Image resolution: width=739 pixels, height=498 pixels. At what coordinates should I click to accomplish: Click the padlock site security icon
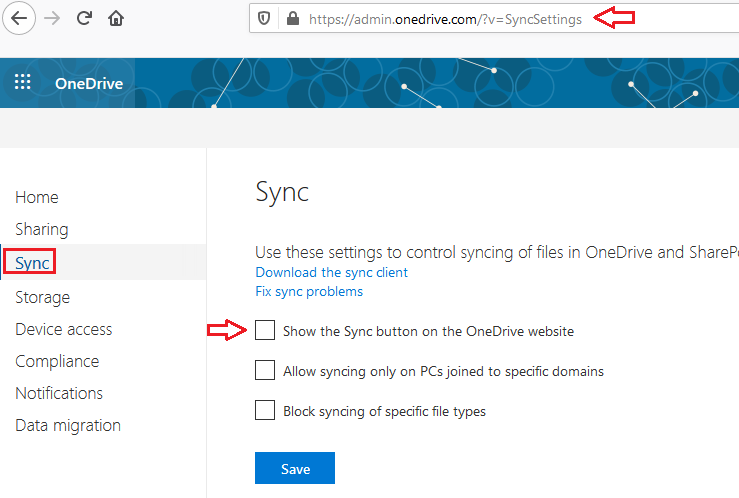pyautogui.click(x=293, y=18)
